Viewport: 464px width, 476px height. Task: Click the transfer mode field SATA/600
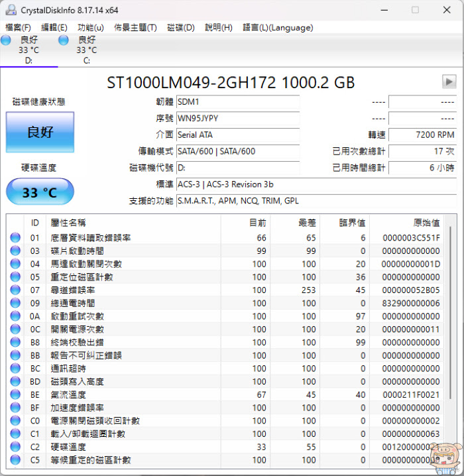click(x=238, y=151)
